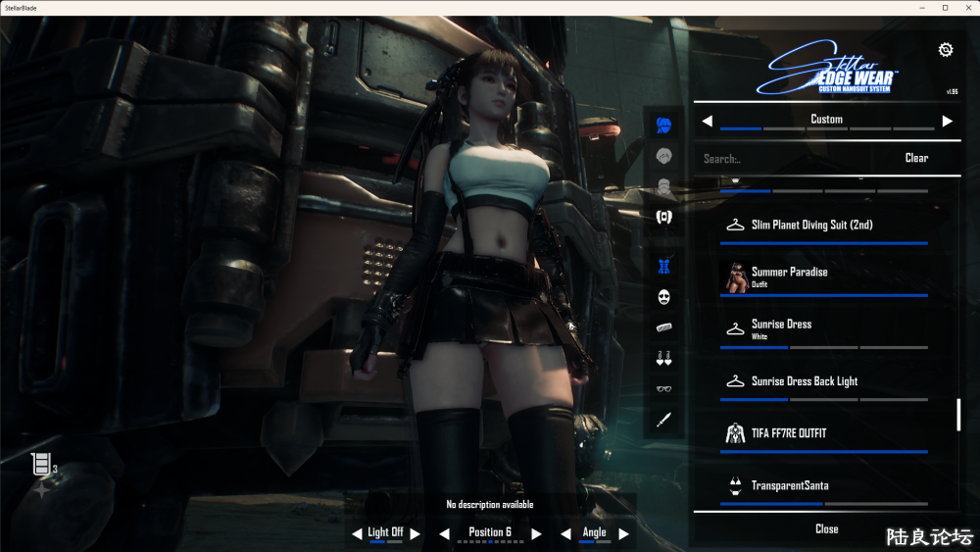Click the TIFA FF7RE OUTFIT suit icon
The height and width of the screenshot is (552, 980).
[735, 433]
